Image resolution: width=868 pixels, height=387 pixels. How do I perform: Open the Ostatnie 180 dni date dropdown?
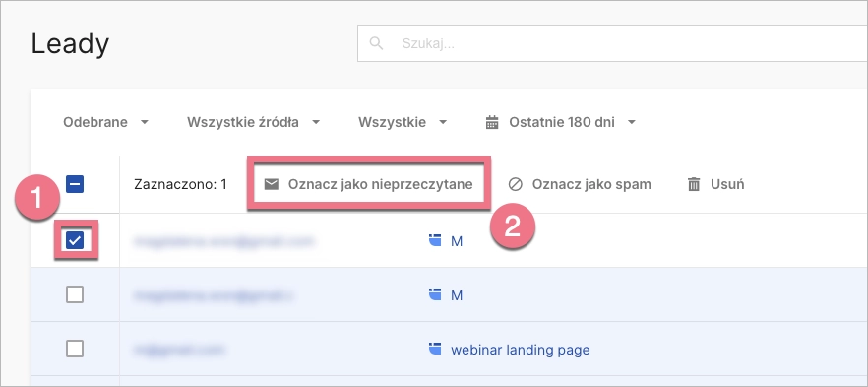click(x=560, y=122)
